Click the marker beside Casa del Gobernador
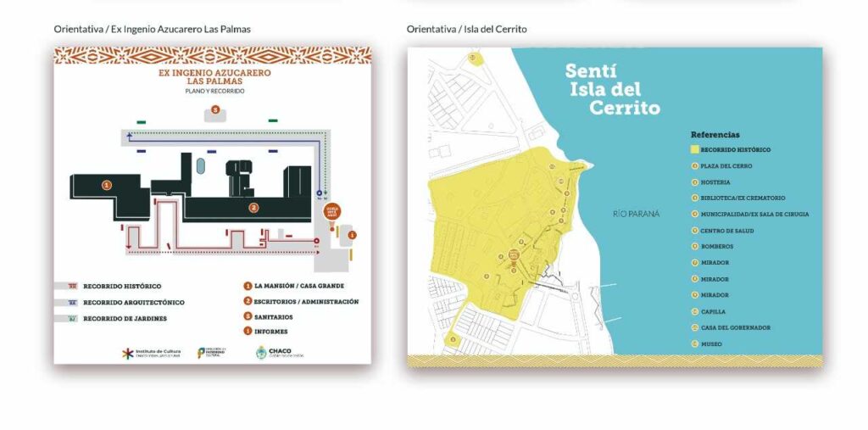Screen dimensions: 868x430 [695, 327]
